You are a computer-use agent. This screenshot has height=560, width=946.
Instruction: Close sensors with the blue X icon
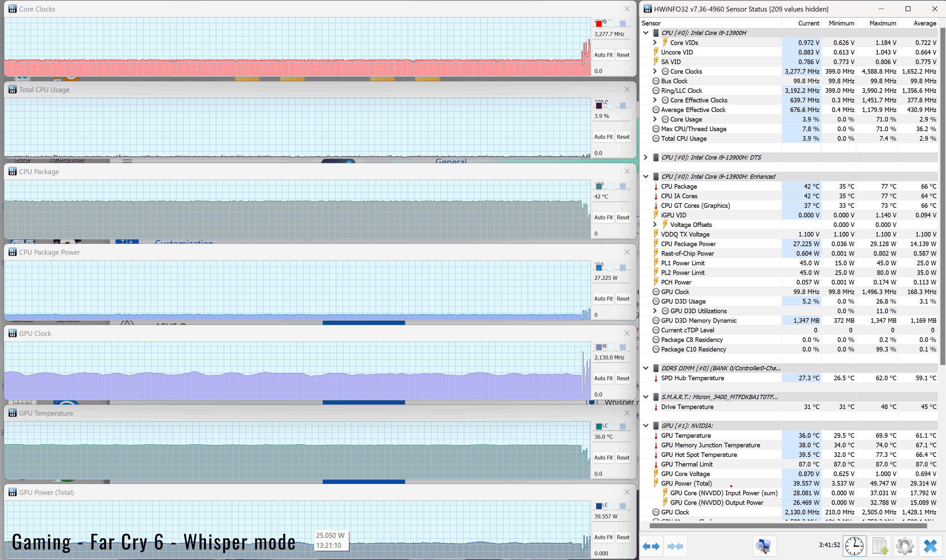[930, 546]
